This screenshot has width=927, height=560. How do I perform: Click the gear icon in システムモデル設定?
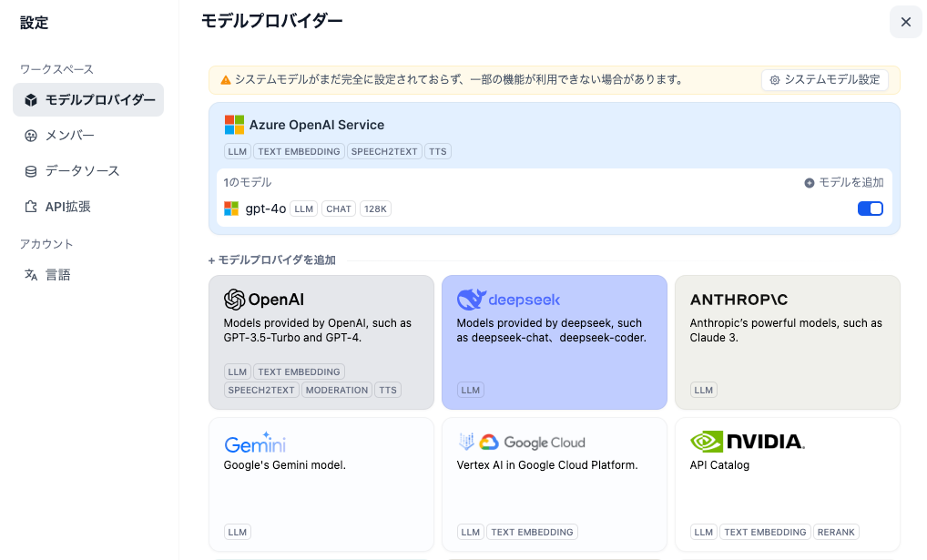coord(774,80)
